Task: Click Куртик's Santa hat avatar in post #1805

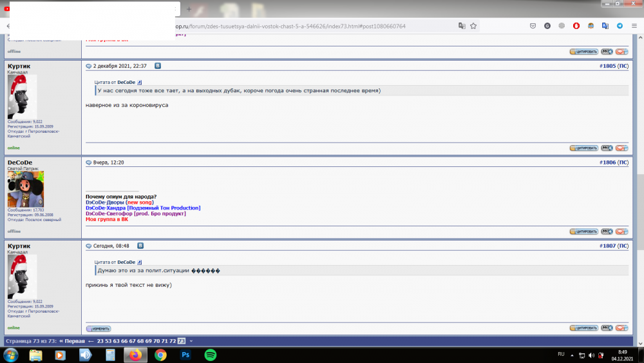Action: (22, 97)
